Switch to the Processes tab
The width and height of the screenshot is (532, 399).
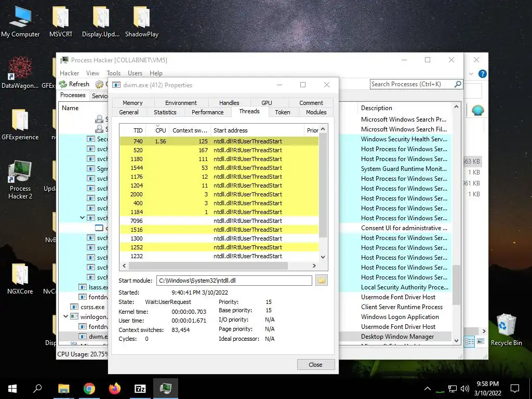point(73,95)
